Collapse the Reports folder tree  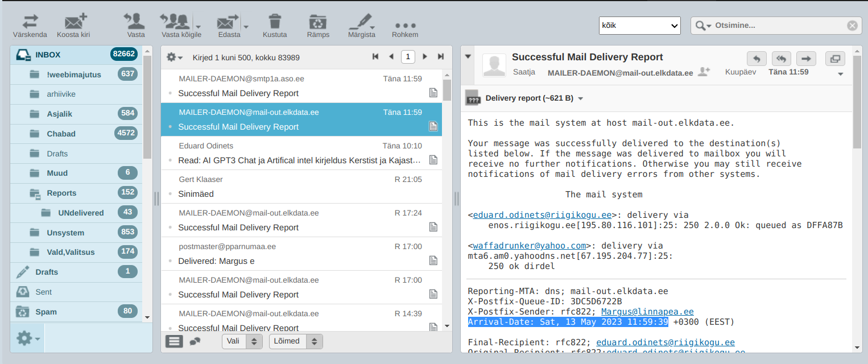35,193
